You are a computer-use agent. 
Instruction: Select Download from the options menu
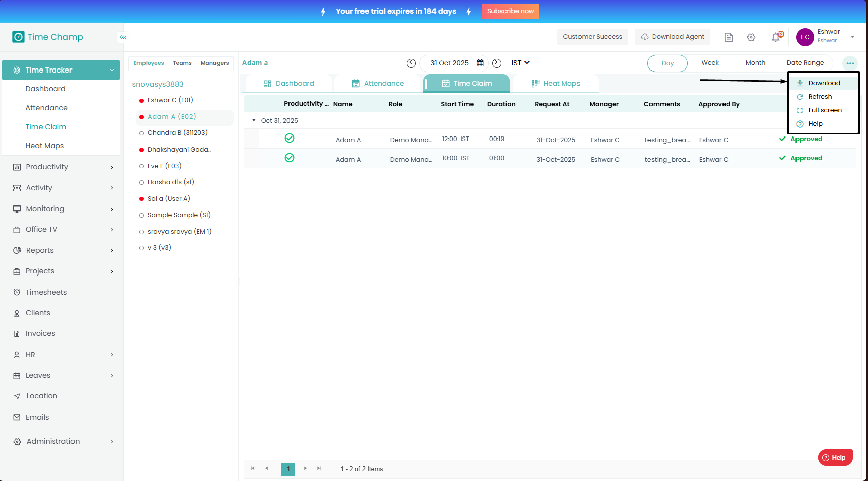(824, 83)
